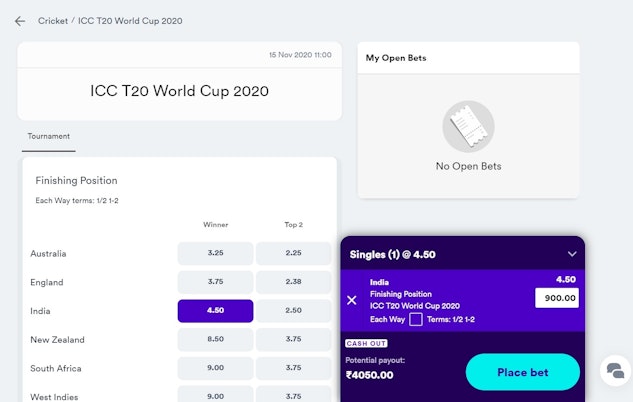633x402 pixels.
Task: Pick England Top 2 odds 2.38
Action: [x=294, y=282]
